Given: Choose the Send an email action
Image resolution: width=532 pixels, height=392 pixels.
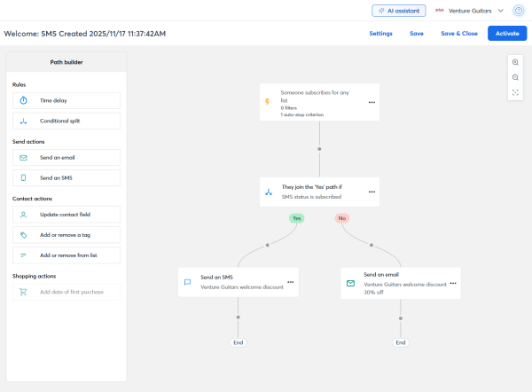Looking at the screenshot, I should tap(66, 157).
